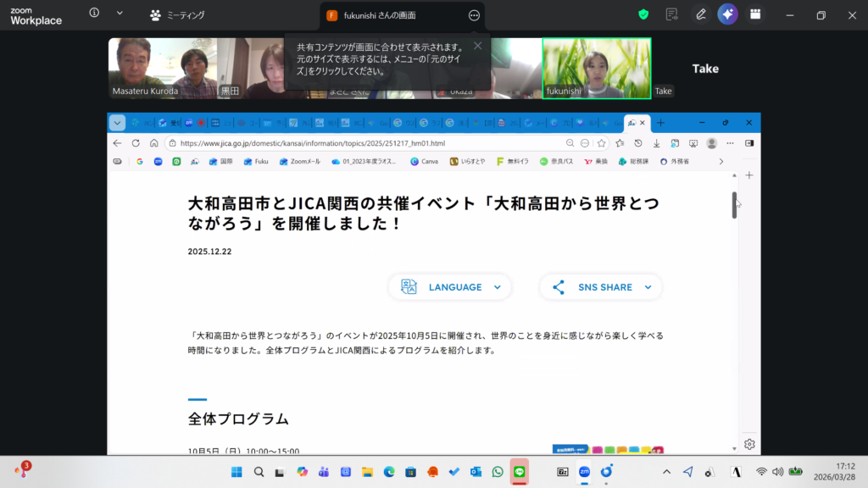Open the Zoom AI Companion sparkle icon

pos(727,14)
